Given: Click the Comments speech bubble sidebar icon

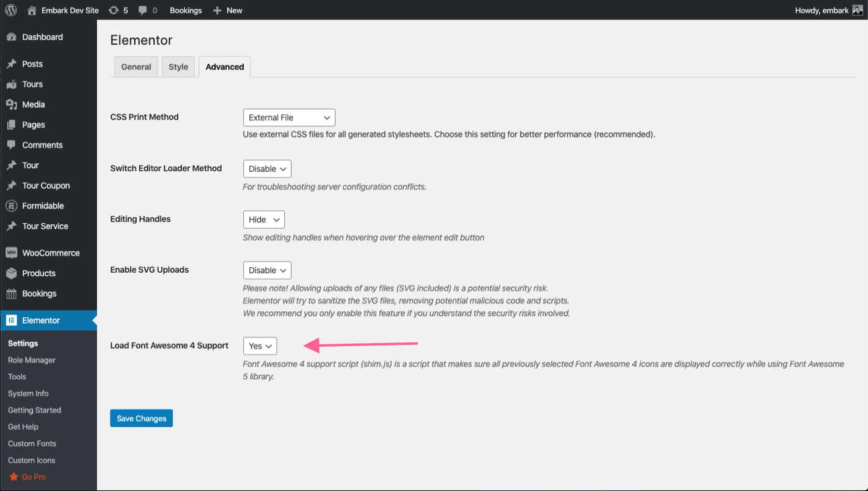Looking at the screenshot, I should tap(12, 145).
